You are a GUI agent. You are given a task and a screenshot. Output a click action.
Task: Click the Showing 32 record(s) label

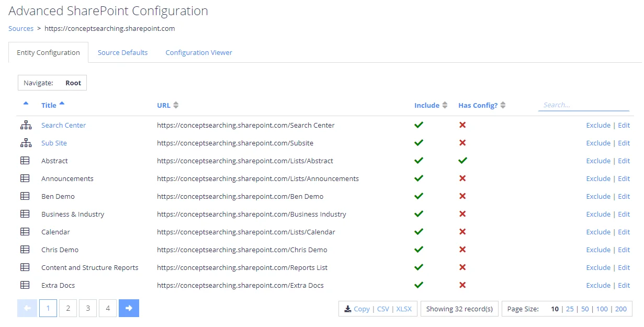(459, 309)
